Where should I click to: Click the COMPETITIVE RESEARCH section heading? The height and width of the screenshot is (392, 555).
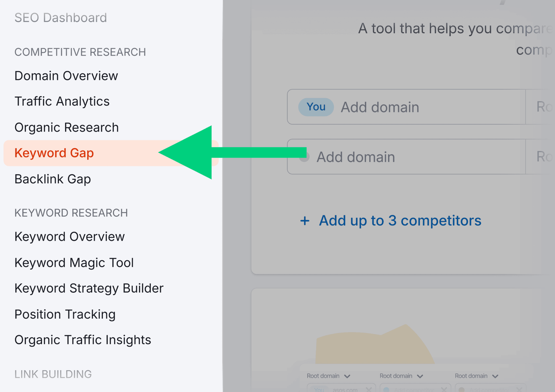[80, 52]
